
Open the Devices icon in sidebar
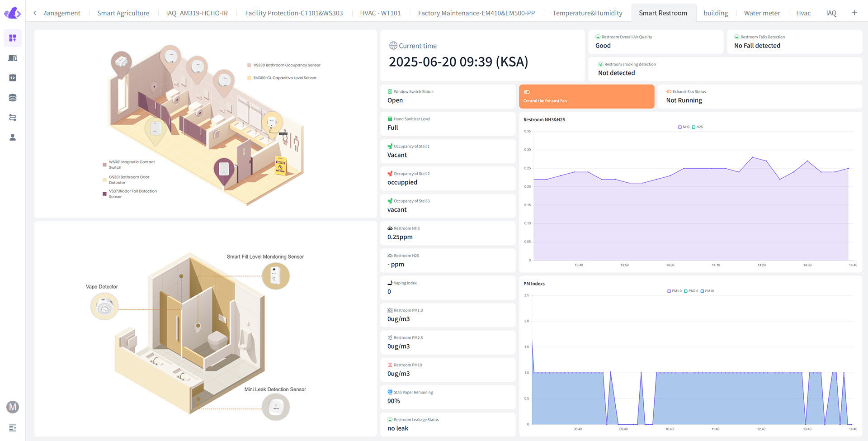[13, 58]
